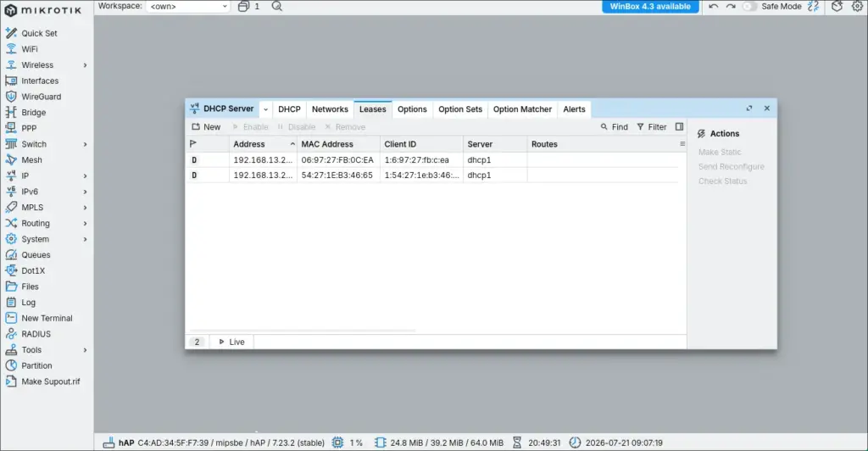Open Quick Set in the sidebar
The image size is (868, 451).
[x=31, y=33]
